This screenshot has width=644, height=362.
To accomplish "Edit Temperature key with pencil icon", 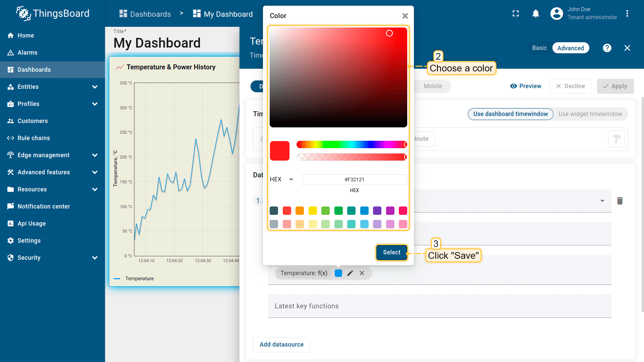I will coord(350,273).
